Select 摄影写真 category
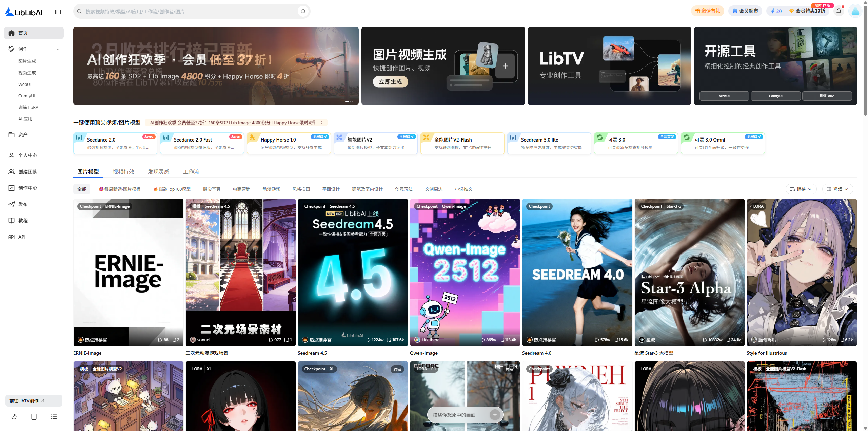 pos(212,189)
